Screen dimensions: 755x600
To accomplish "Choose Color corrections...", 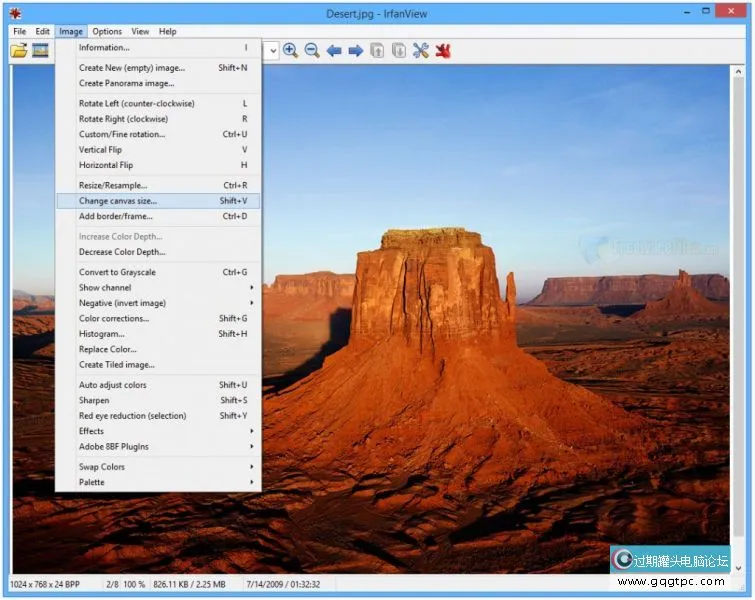I will [x=158, y=318].
